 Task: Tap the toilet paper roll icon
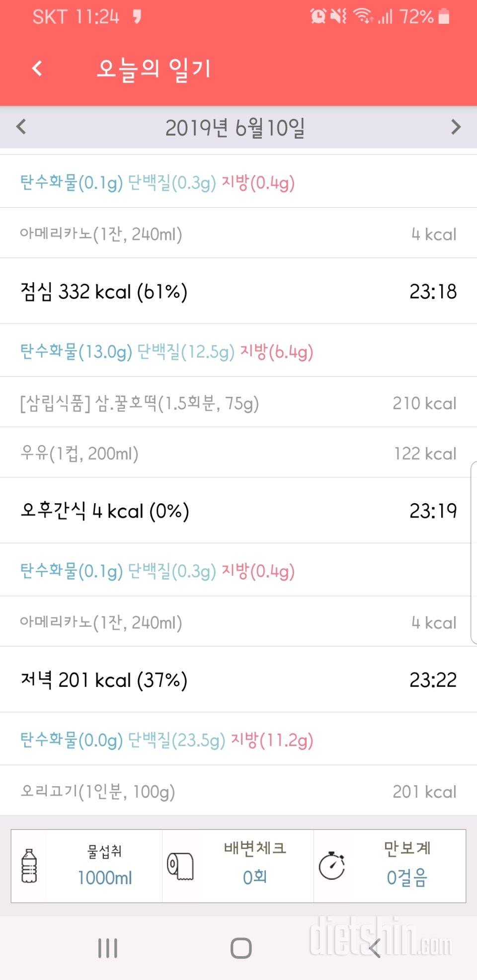[x=180, y=866]
